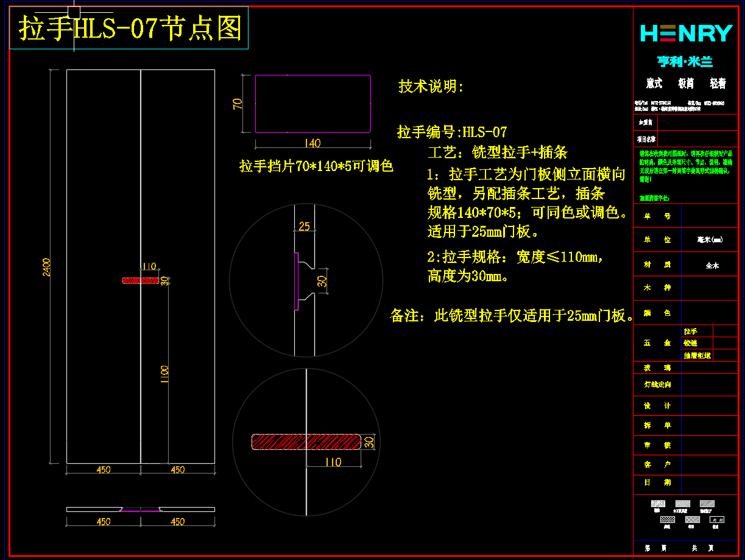The image size is (745, 560).
Task: Click the magenta insert strip in the bottom plan view
Action: click(141, 511)
